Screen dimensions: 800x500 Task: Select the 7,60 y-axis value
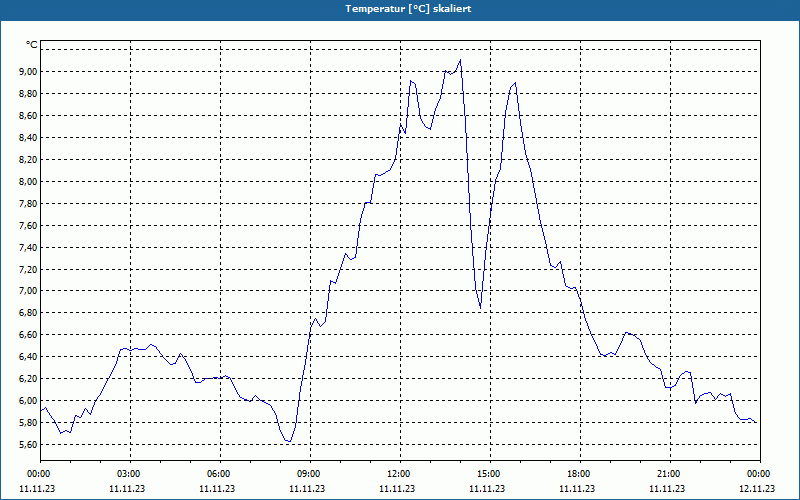(x=28, y=226)
